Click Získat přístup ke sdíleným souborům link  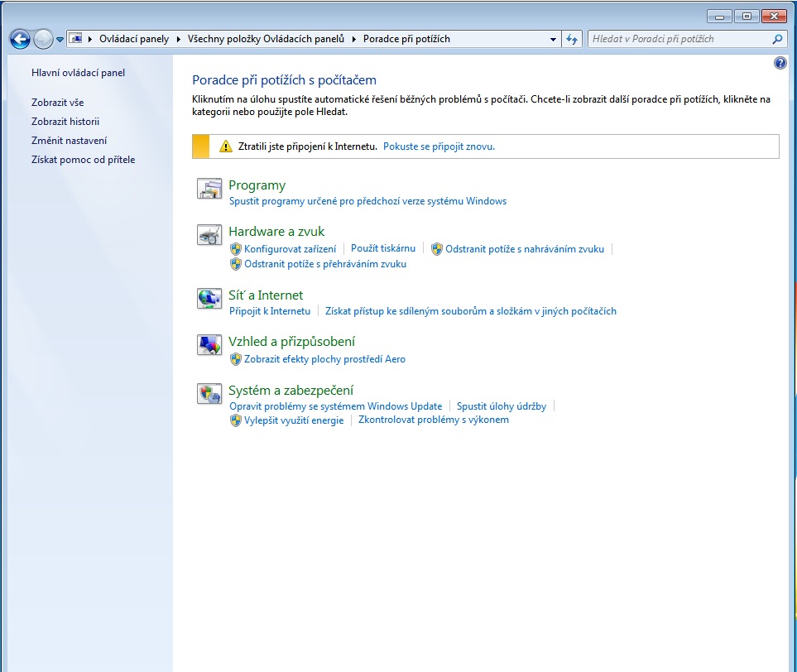471,311
